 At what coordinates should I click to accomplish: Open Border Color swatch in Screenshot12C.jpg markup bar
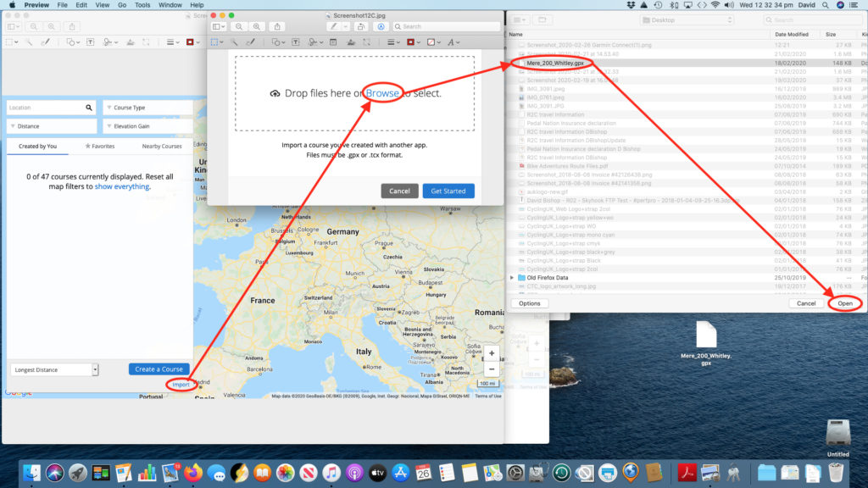tap(413, 42)
